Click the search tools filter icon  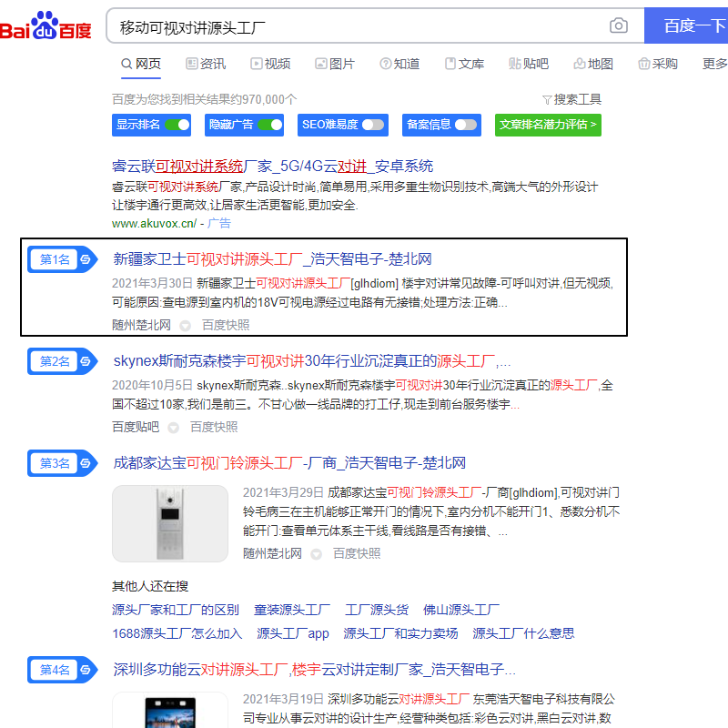[547, 100]
